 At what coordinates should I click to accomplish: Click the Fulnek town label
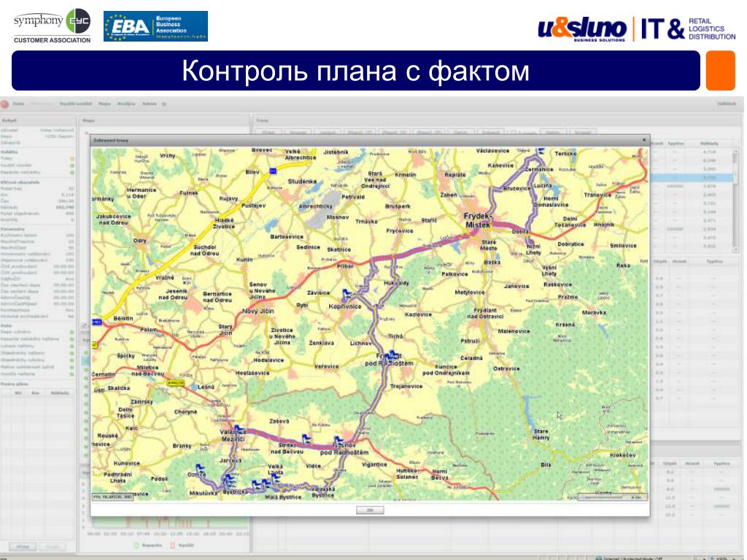[189, 192]
